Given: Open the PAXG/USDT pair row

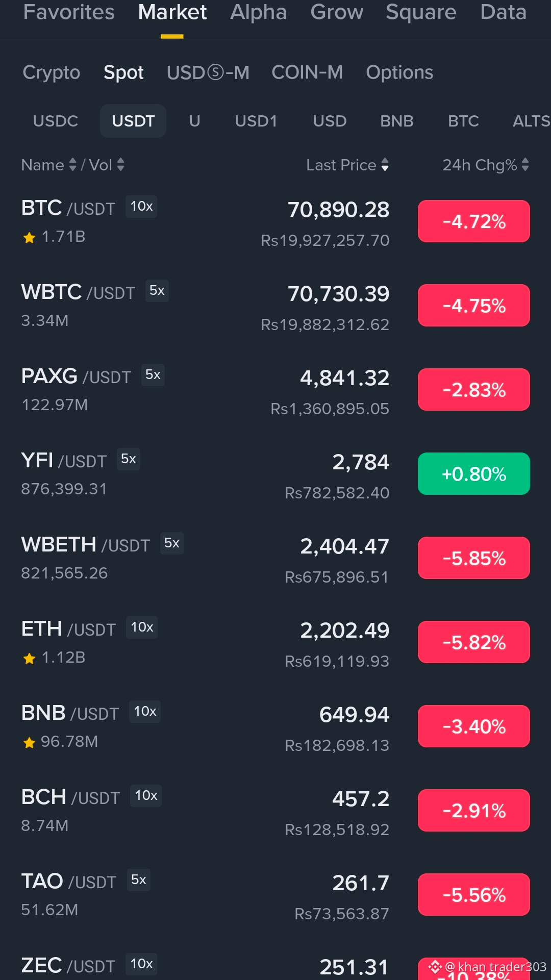Looking at the screenshot, I should click(275, 391).
